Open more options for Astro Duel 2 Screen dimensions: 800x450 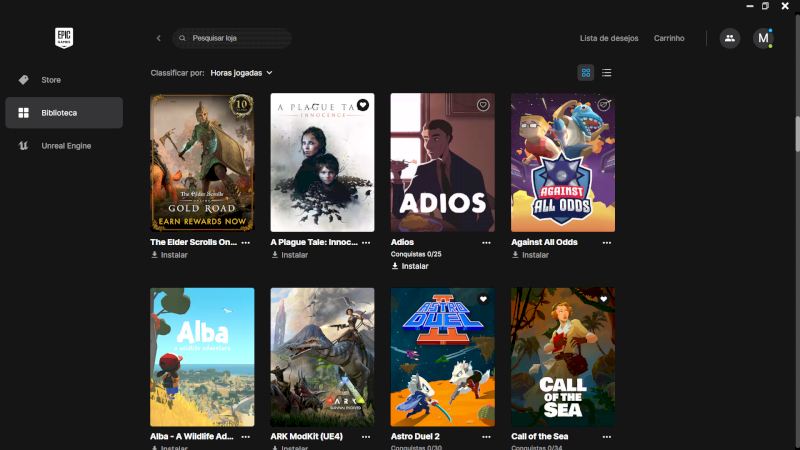pos(486,437)
